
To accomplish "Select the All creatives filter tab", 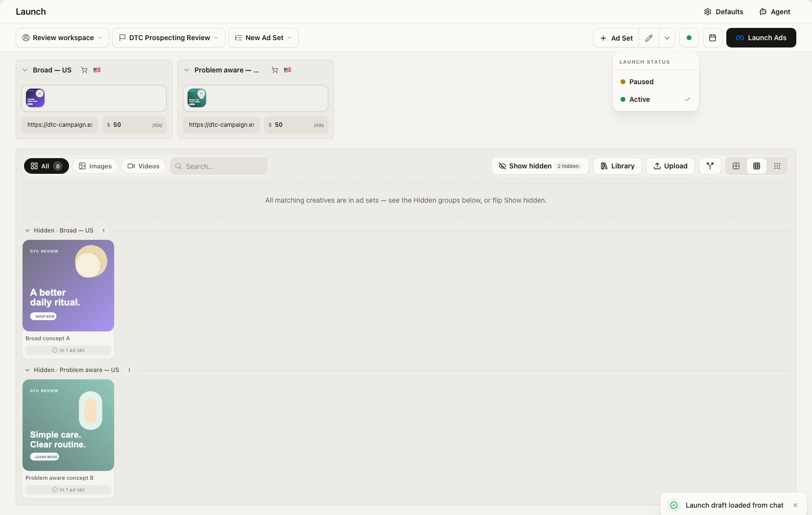I will click(47, 166).
